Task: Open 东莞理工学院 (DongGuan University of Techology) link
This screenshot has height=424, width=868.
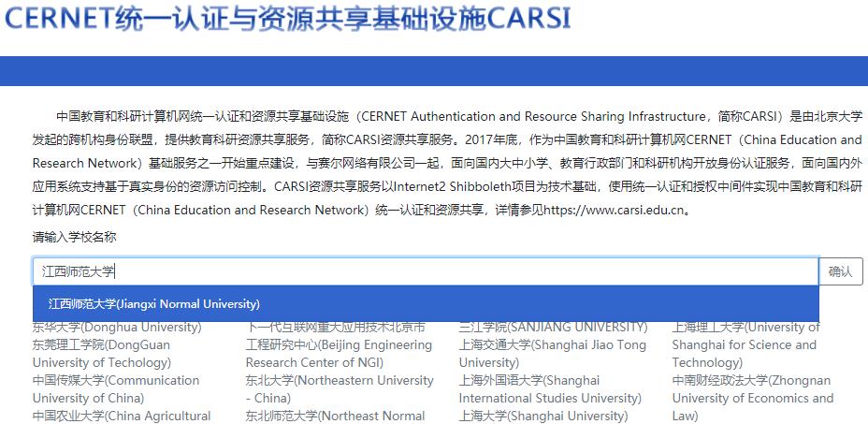Action: pyautogui.click(x=102, y=354)
